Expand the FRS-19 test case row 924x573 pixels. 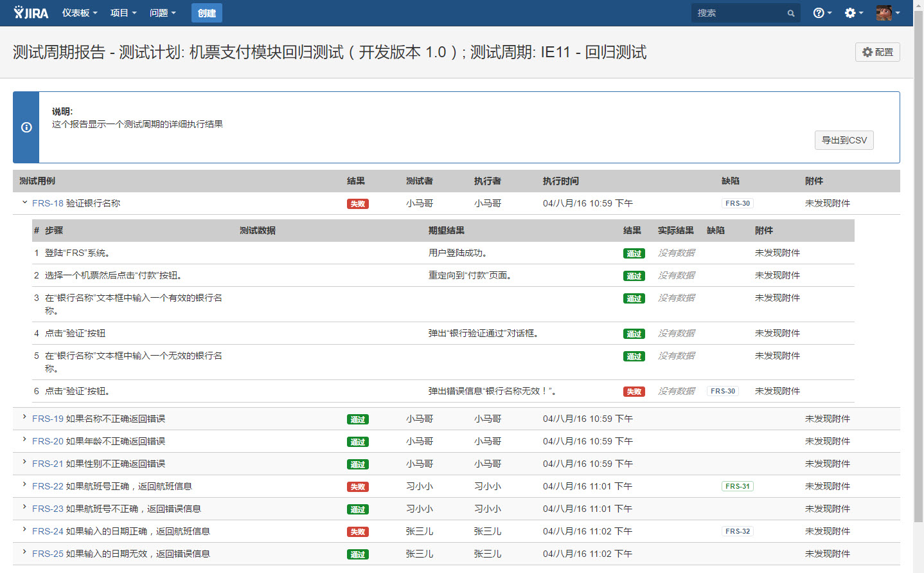24,417
